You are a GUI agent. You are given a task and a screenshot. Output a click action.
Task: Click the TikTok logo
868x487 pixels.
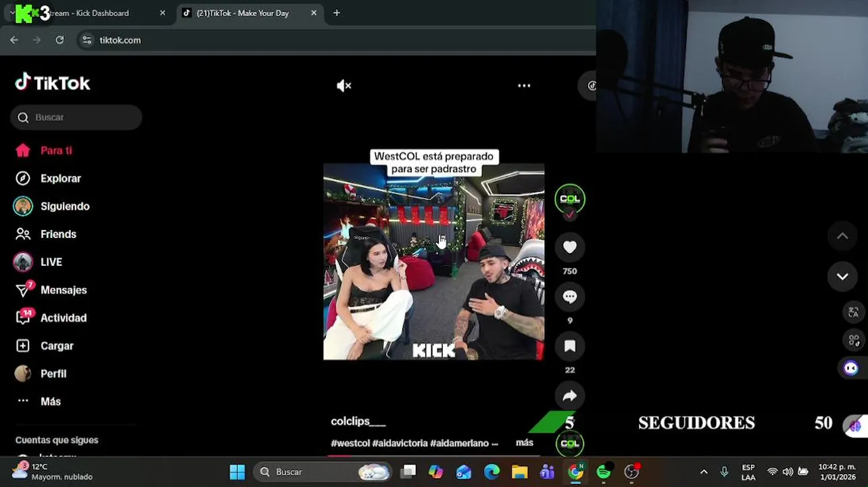pyautogui.click(x=53, y=83)
